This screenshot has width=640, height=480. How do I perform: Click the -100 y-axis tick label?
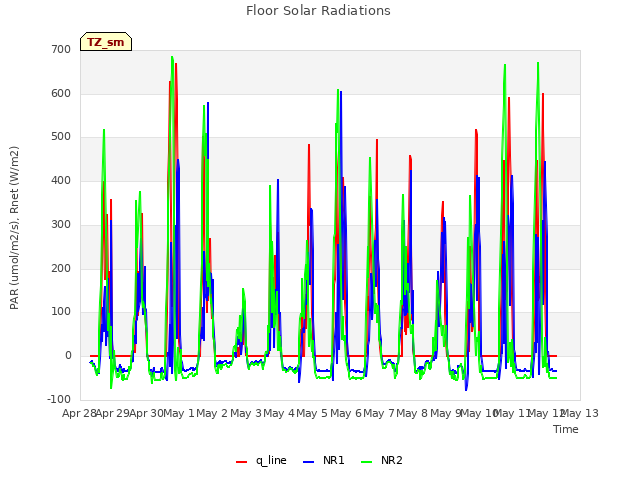[x=59, y=399]
